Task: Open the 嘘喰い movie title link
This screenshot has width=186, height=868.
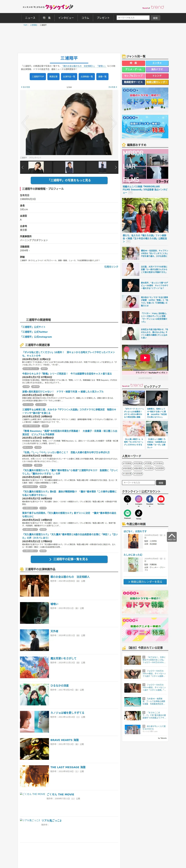Action: (54, 604)
